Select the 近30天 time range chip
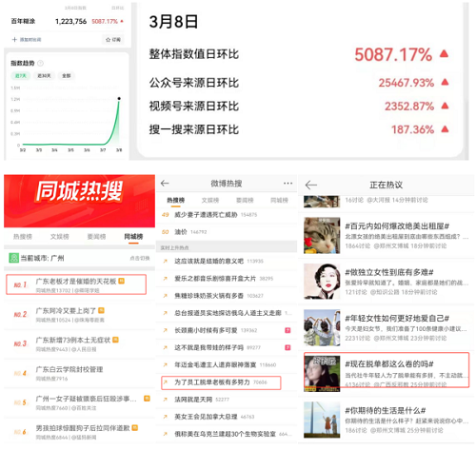Viewport: 476px width, 450px height. (x=44, y=76)
